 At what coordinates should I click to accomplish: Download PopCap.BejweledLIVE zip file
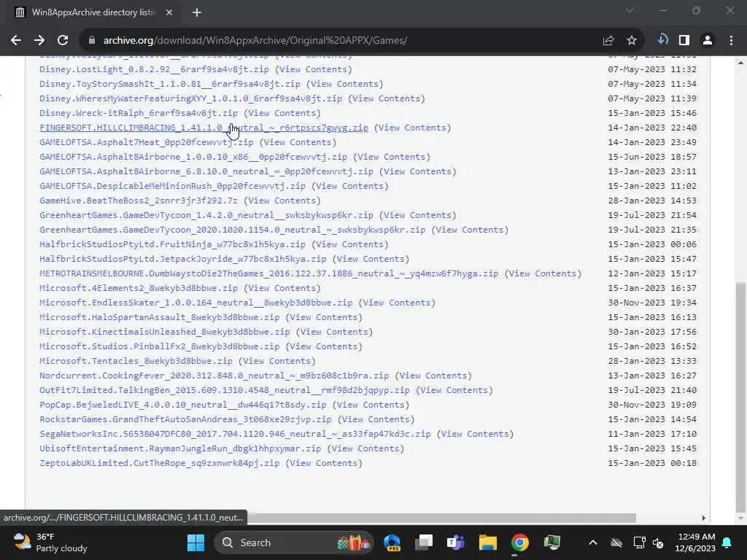(182, 405)
